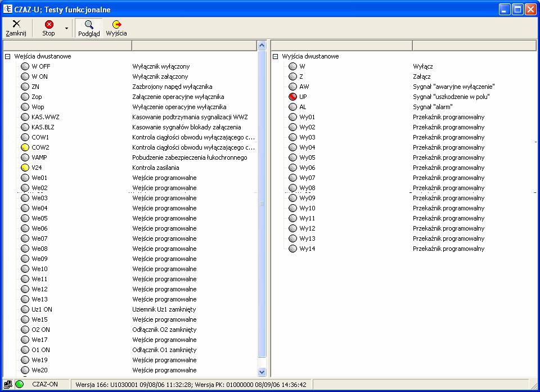Click the VAMP indicator icon
Screen dimensions: 540x392
coord(25,157)
